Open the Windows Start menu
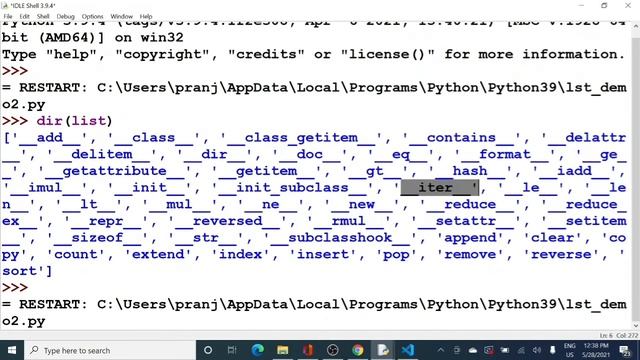The image size is (640, 360). [11, 350]
